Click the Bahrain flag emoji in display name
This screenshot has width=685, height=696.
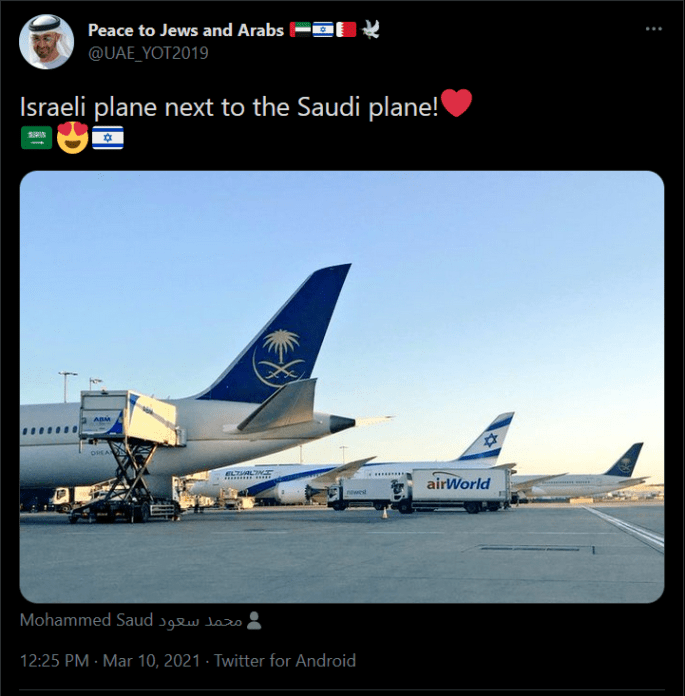coord(345,30)
